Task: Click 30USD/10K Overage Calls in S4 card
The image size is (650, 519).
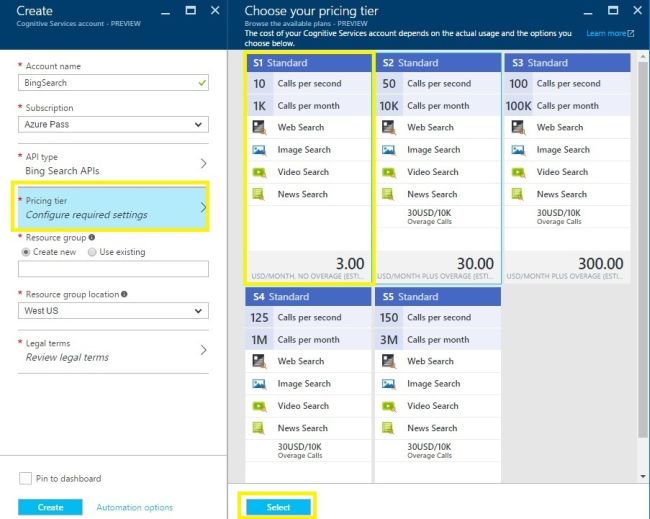Action: 300,451
